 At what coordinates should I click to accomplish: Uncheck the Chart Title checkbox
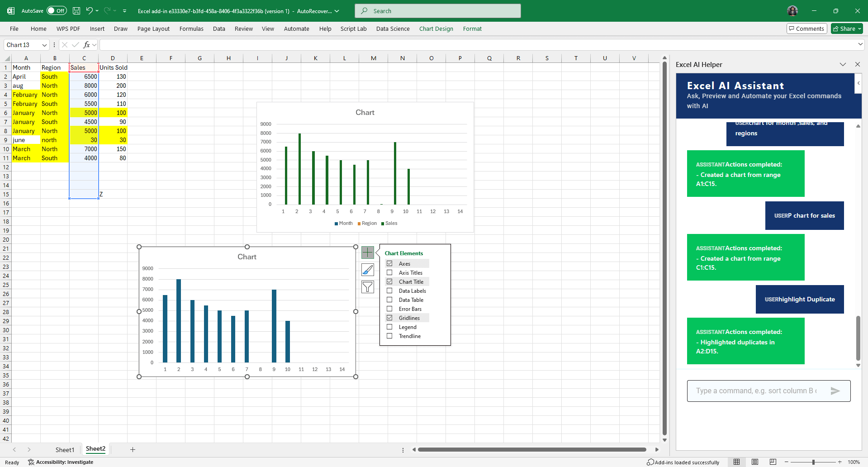(x=389, y=281)
